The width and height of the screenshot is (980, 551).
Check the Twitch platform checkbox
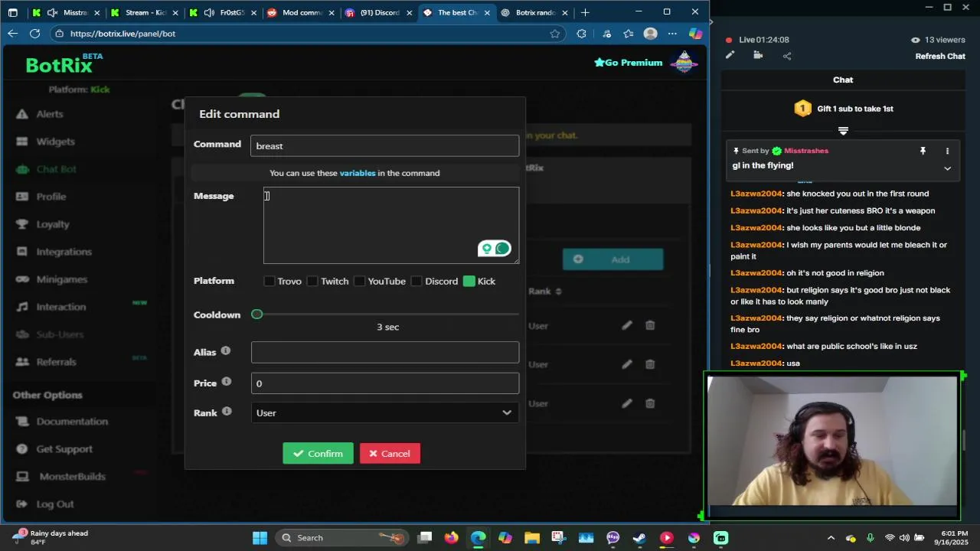pos(312,281)
